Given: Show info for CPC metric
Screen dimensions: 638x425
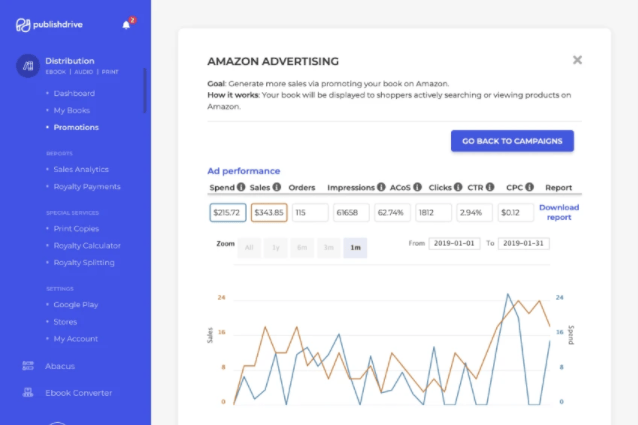Looking at the screenshot, I should click(x=529, y=187).
